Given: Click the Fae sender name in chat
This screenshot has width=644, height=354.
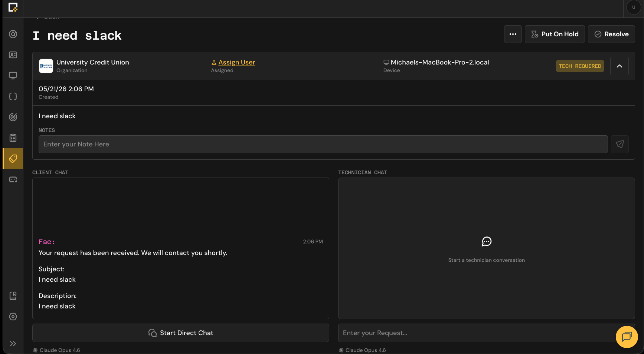Looking at the screenshot, I should (47, 242).
